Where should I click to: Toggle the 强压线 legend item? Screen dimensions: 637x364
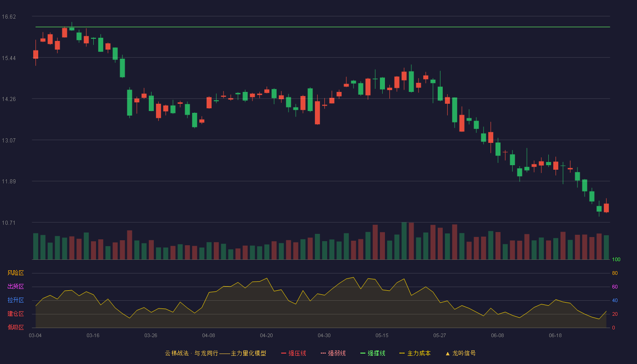point(293,353)
